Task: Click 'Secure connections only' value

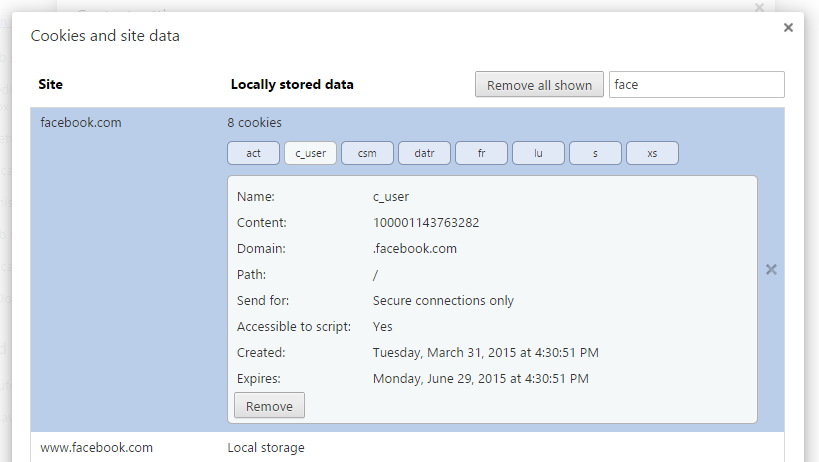Action: click(443, 301)
